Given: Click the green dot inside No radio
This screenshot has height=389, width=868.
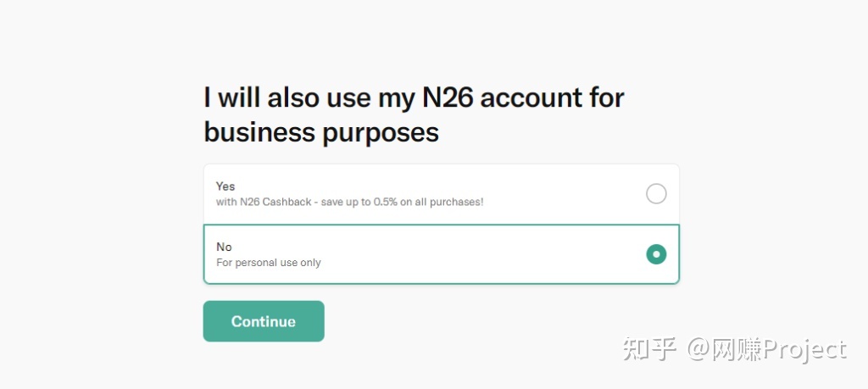Looking at the screenshot, I should click(x=656, y=254).
